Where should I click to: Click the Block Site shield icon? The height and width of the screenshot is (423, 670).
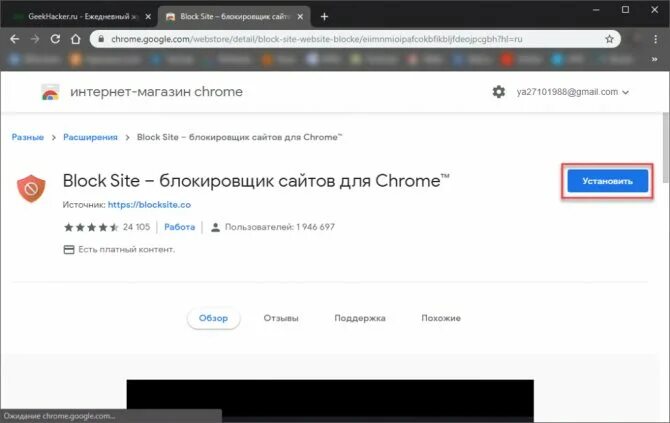31,188
